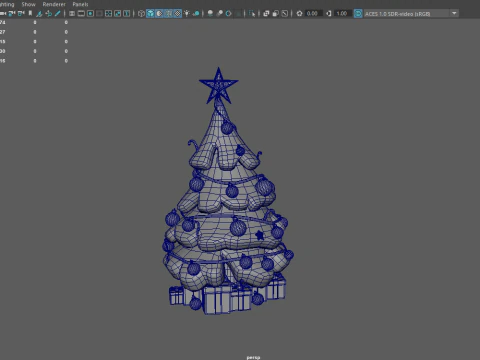Open the Renderer panel menu
The image size is (480, 360).
(54, 4)
